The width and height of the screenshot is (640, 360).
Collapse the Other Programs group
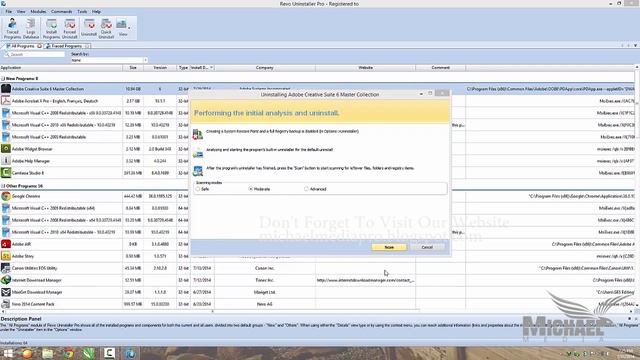click(x=3, y=186)
